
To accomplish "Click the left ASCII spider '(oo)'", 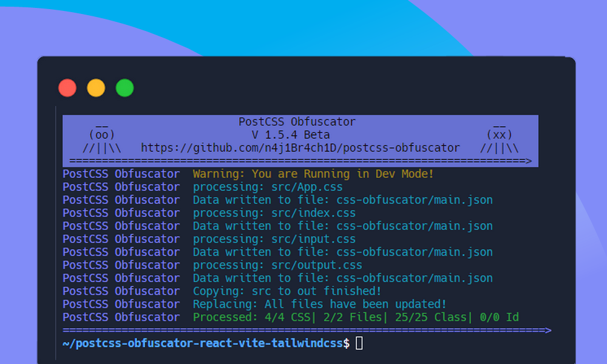I will click(102, 135).
